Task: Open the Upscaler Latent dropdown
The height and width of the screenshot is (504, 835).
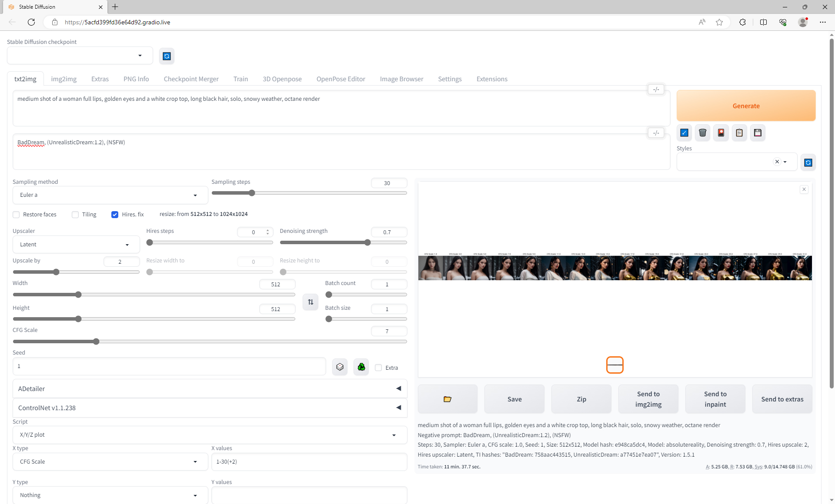Action: pyautogui.click(x=76, y=245)
